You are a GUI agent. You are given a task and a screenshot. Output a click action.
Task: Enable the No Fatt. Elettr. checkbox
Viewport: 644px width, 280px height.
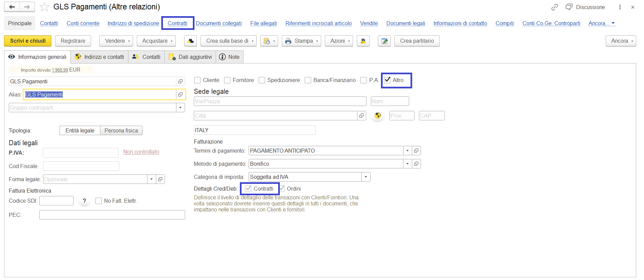click(99, 201)
